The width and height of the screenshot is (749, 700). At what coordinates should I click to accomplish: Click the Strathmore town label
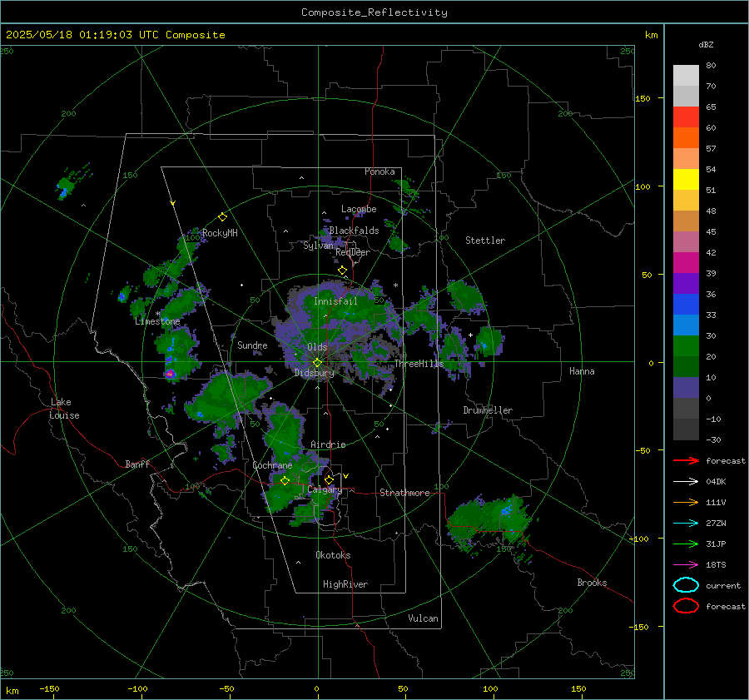(404, 493)
